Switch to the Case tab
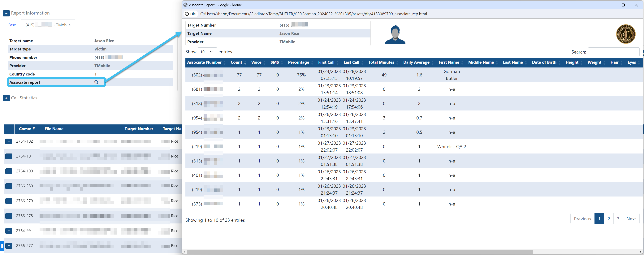The image size is (644, 255). click(12, 25)
